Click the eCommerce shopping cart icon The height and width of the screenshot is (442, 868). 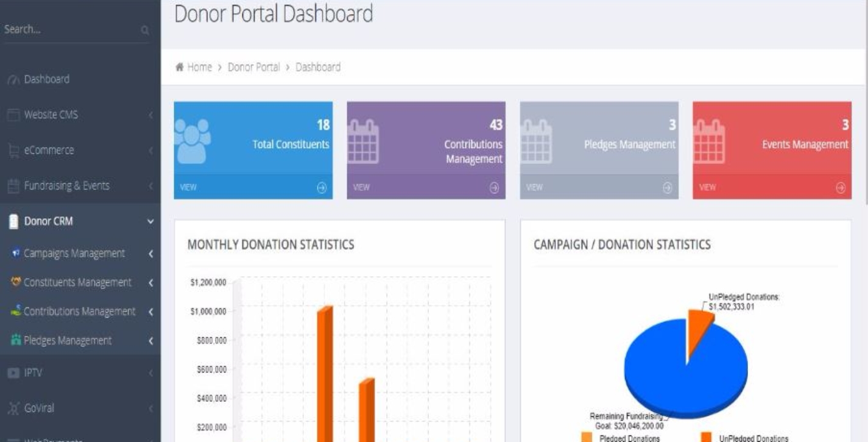13,150
